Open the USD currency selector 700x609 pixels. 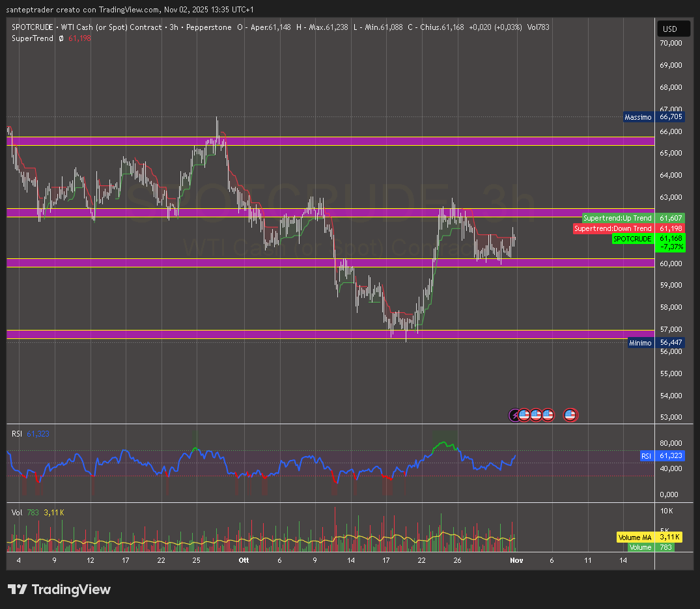tap(669, 29)
